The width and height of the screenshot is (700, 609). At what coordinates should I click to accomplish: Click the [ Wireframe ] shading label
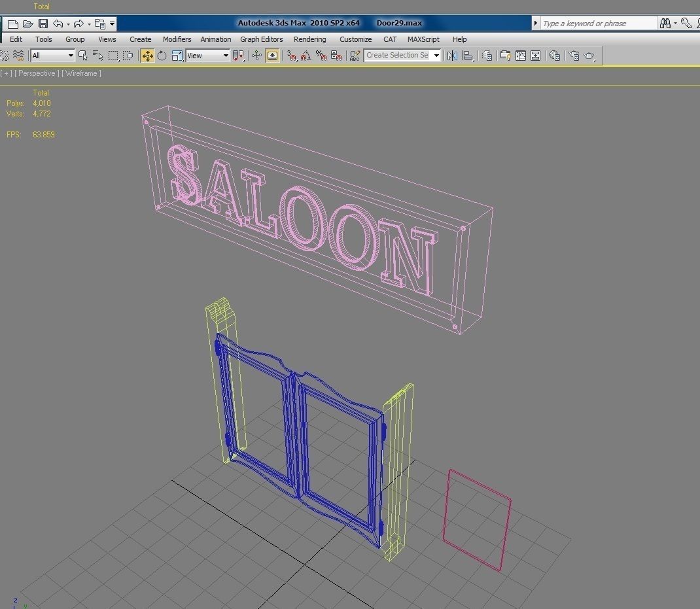coord(81,73)
